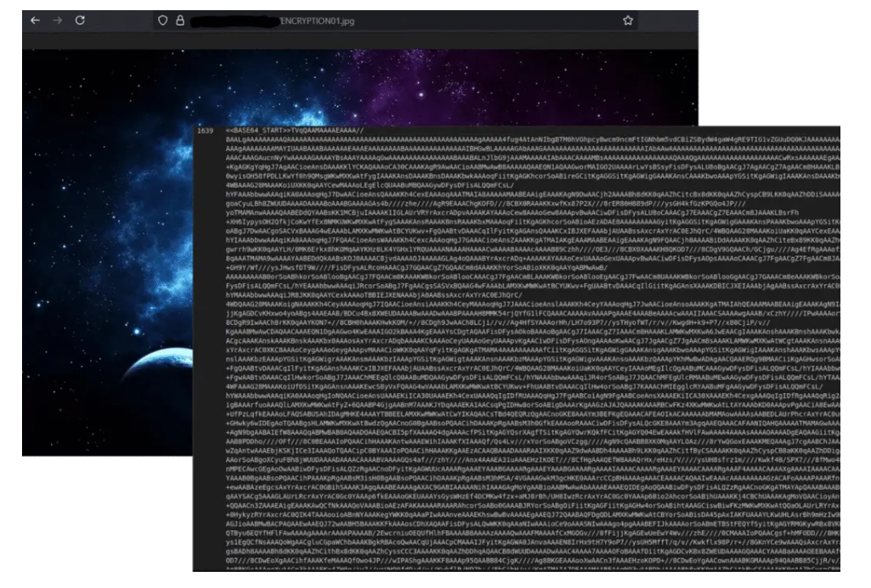Open the shield tracking protection icon
This screenshot has width=871, height=588.
(163, 20)
